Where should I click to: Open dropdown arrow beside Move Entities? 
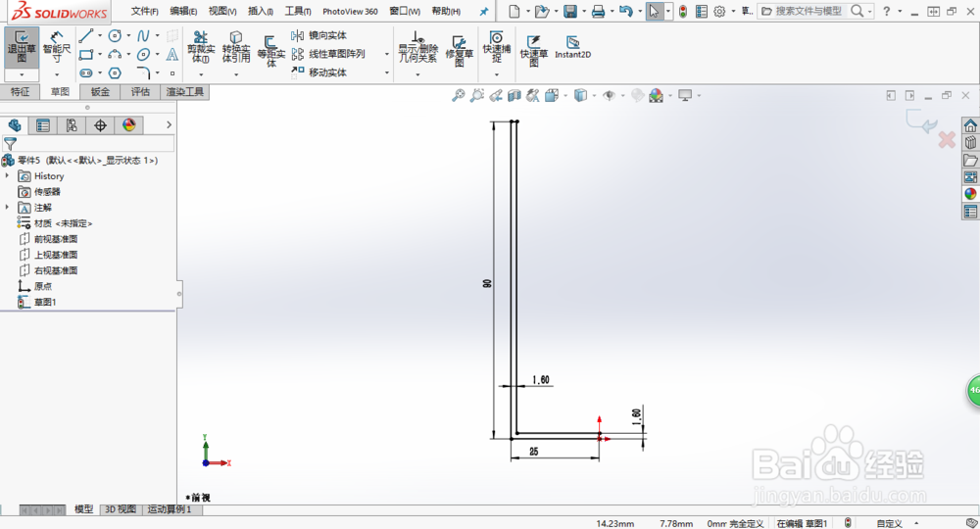click(x=387, y=73)
